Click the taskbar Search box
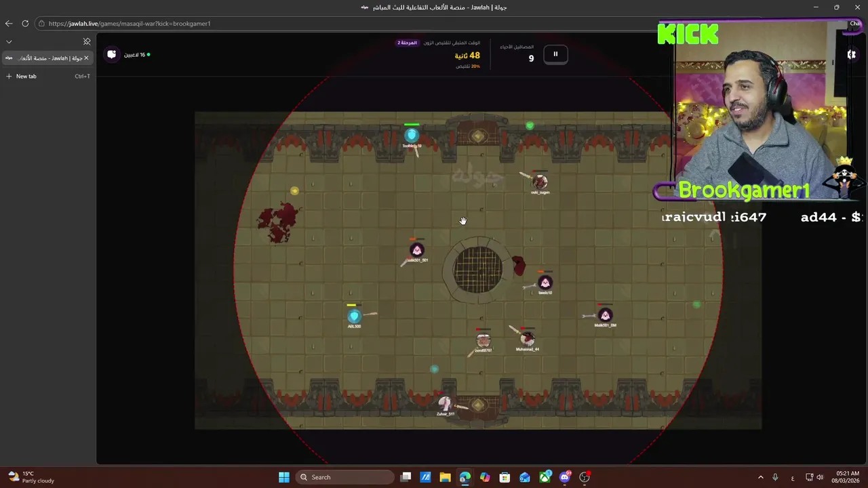The width and height of the screenshot is (868, 488). 346,477
